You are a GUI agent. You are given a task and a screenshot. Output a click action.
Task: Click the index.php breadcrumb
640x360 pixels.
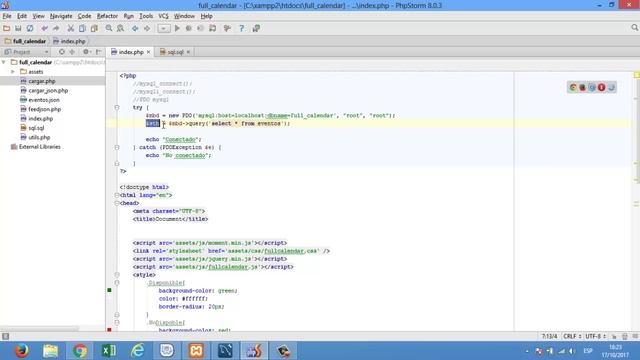pos(69,41)
